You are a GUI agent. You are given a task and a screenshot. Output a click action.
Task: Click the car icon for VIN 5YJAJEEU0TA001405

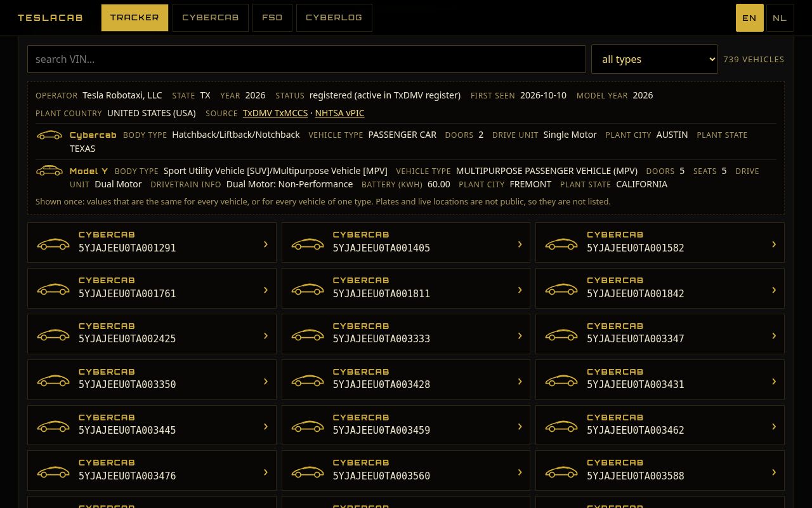(x=308, y=244)
